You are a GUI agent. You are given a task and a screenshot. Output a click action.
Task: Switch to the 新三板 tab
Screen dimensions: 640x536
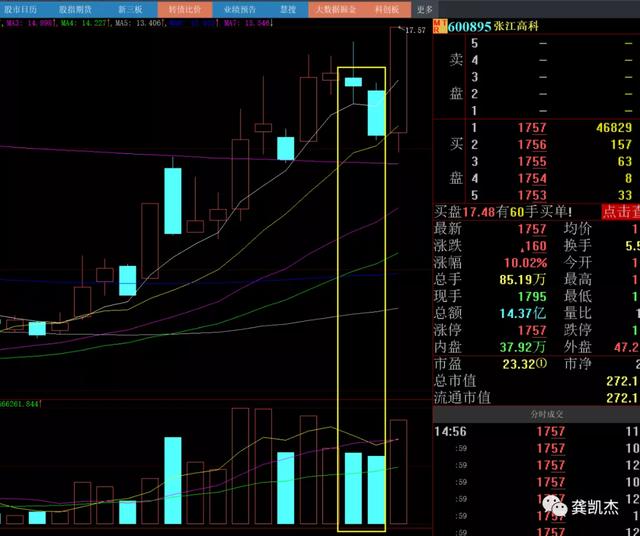point(130,9)
